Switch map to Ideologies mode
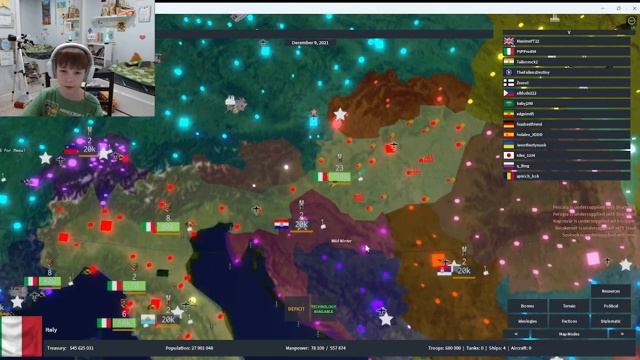 pyautogui.click(x=527, y=321)
